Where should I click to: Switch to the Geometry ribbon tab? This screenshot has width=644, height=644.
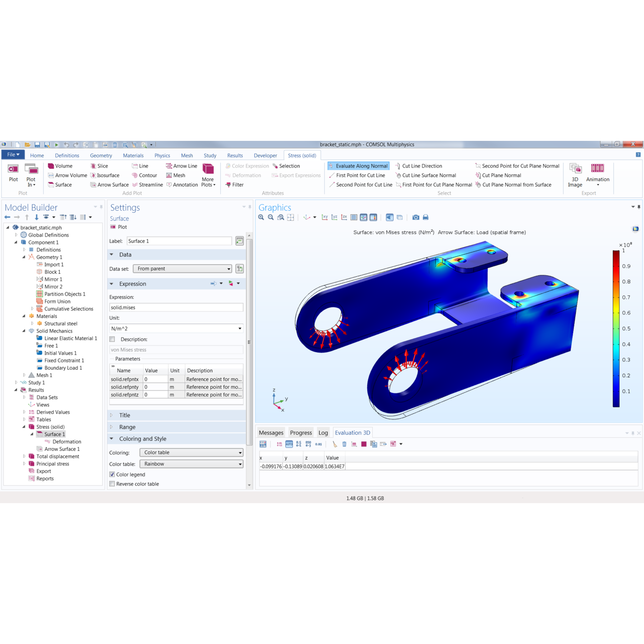click(x=101, y=155)
